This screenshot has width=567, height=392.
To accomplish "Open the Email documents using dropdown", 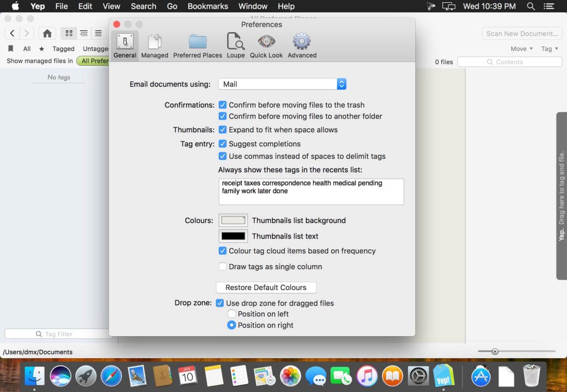I will pyautogui.click(x=282, y=84).
